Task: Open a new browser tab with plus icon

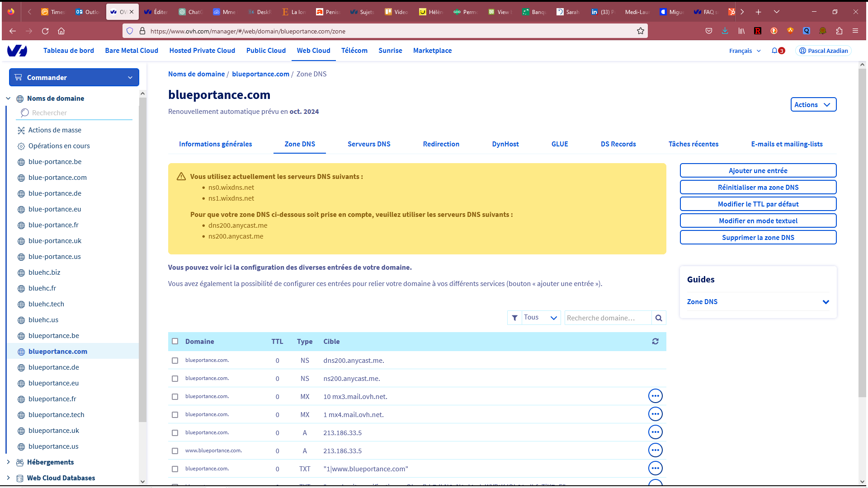Action: 759,12
